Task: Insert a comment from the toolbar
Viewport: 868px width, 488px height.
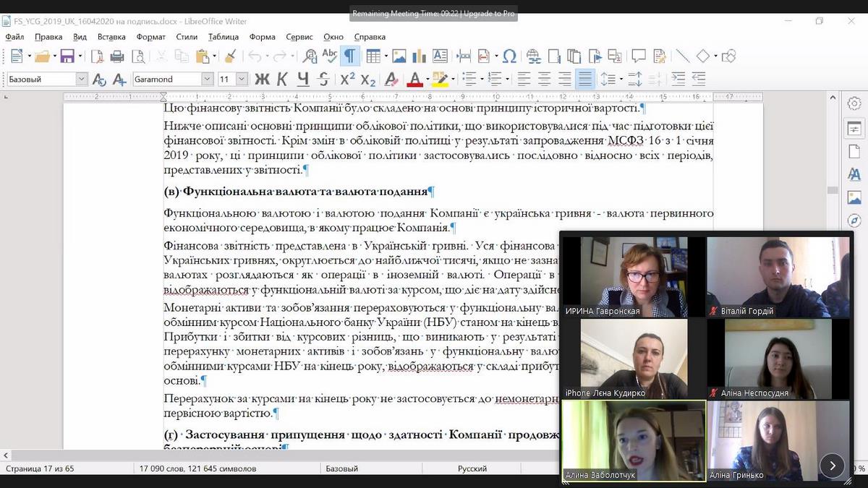Action: pyautogui.click(x=639, y=56)
